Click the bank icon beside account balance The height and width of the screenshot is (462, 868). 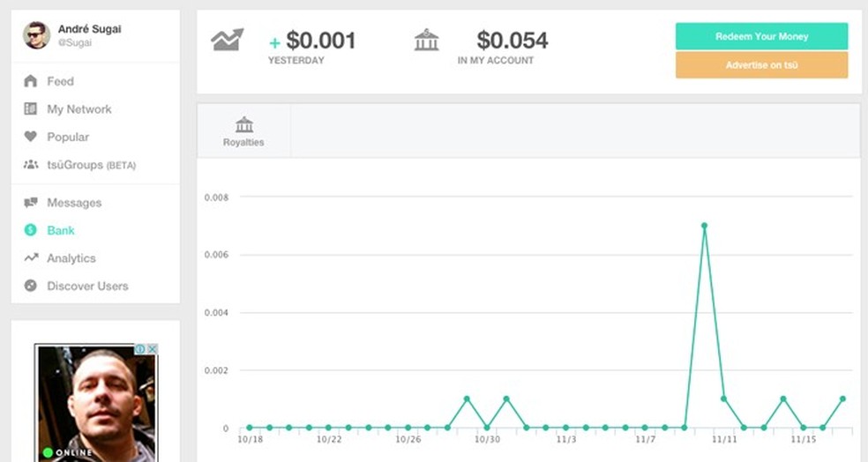(426, 40)
